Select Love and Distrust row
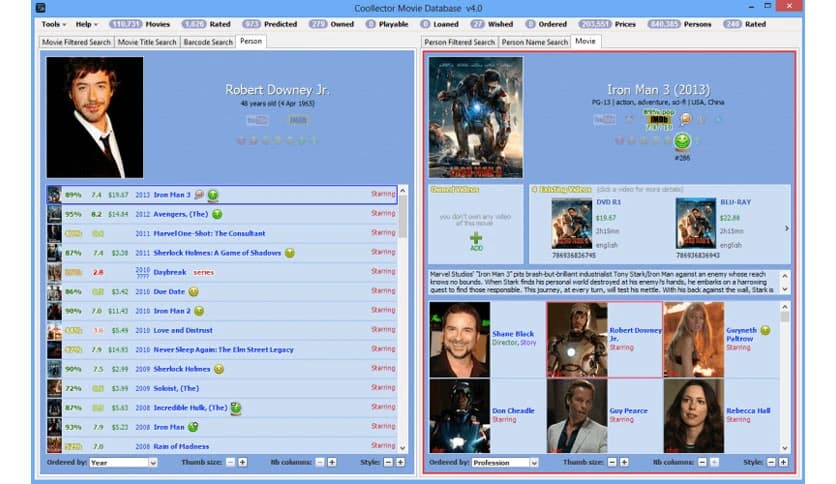This screenshot has height=484, width=836. [222, 330]
